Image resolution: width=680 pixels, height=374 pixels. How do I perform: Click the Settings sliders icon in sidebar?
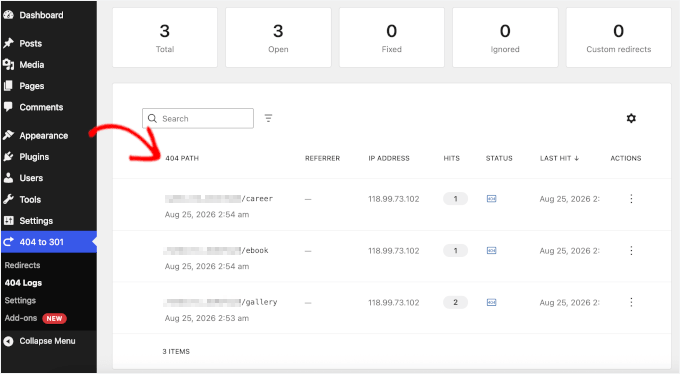(x=8, y=221)
